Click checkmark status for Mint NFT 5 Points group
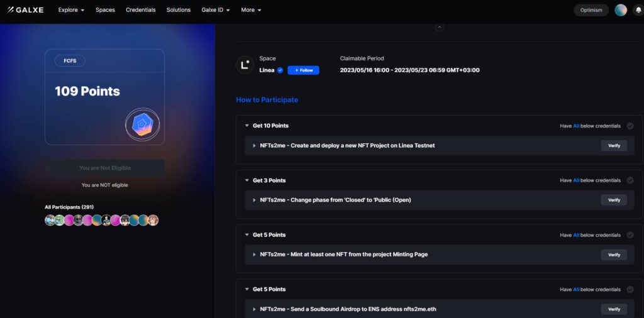Screen dimensions: 644x318 click(x=630, y=235)
